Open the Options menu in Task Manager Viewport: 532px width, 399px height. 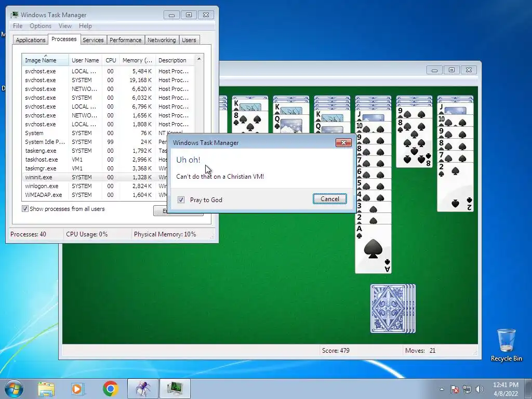(x=41, y=26)
